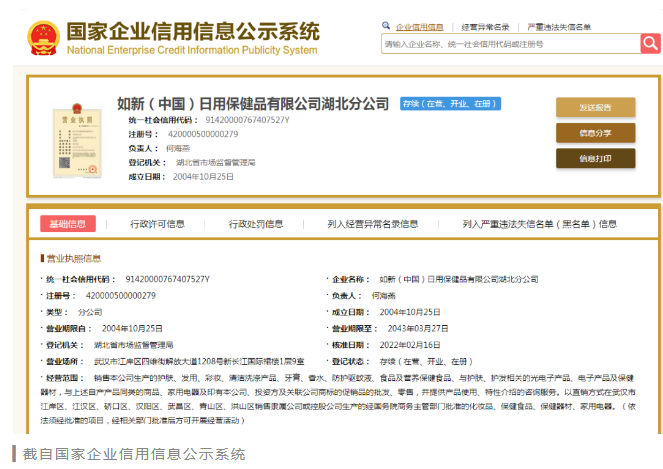Click the 营业执照信息 section heading
Viewport: 663px width, 469px height.
pos(74,258)
